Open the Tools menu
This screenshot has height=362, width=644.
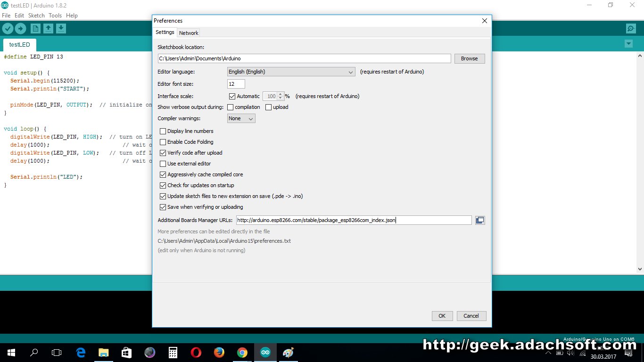tap(55, 16)
